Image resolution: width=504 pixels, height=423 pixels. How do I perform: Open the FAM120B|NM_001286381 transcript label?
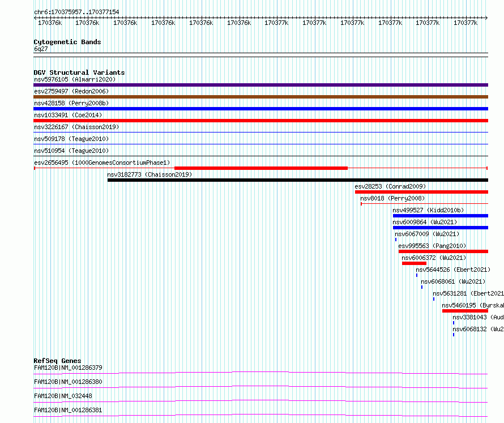coord(68,410)
